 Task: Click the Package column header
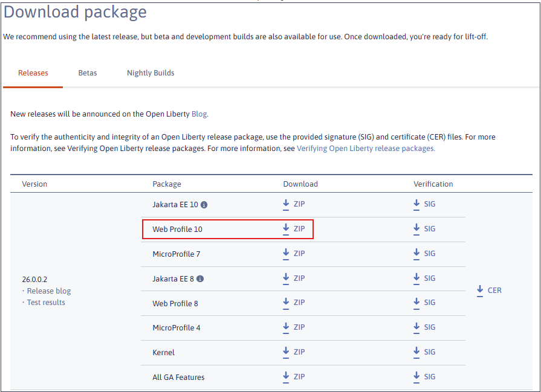click(x=167, y=184)
